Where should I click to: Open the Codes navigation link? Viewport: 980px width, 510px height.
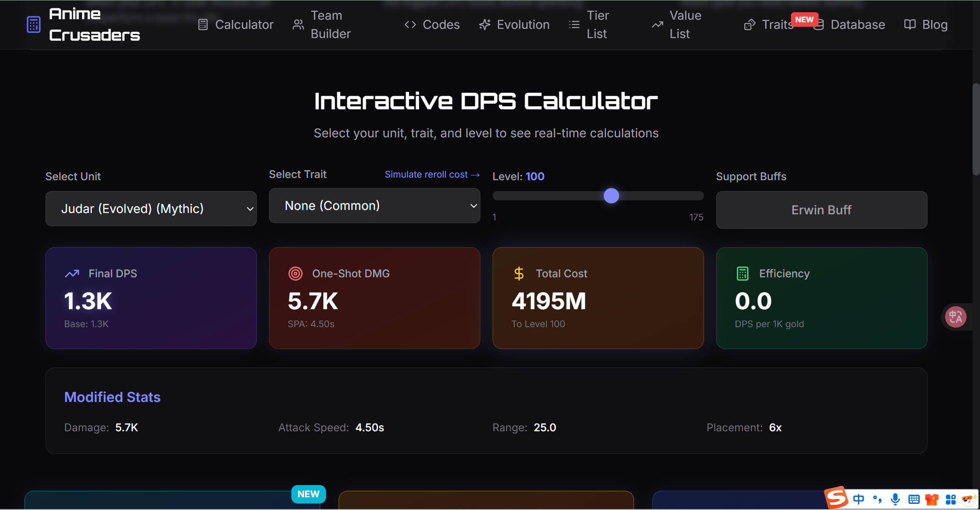432,24
